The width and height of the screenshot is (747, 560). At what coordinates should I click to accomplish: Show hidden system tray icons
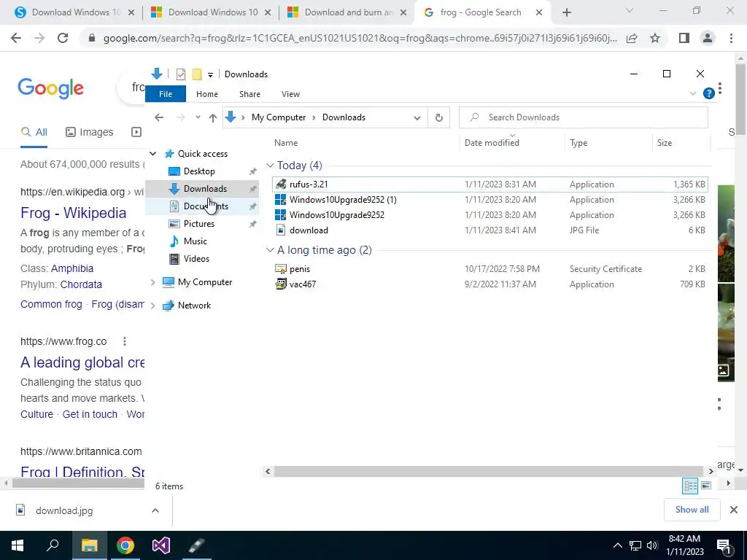[x=617, y=545]
